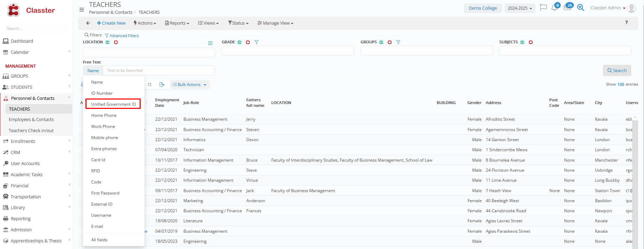
Task: Clear GROUPS selection with red square
Action: (x=389, y=42)
